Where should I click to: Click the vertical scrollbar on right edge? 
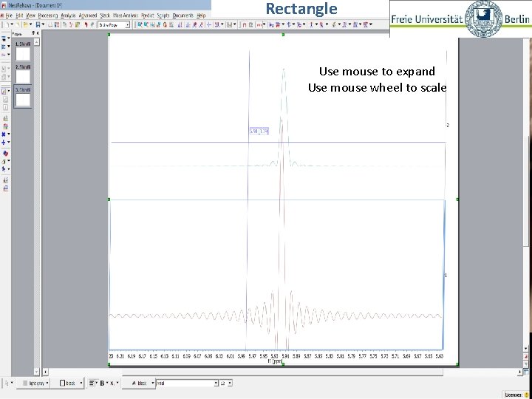(x=526, y=193)
